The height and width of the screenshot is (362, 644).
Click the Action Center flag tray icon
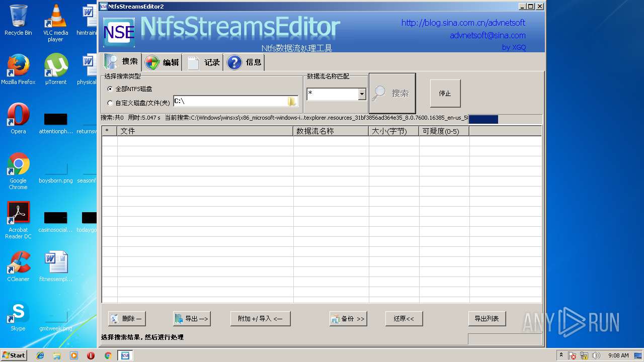click(x=572, y=356)
